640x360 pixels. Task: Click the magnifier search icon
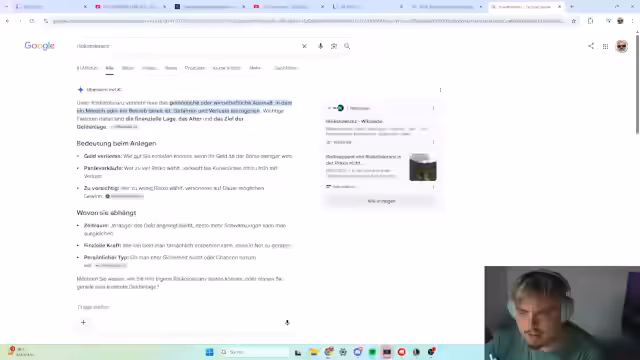coord(347,46)
